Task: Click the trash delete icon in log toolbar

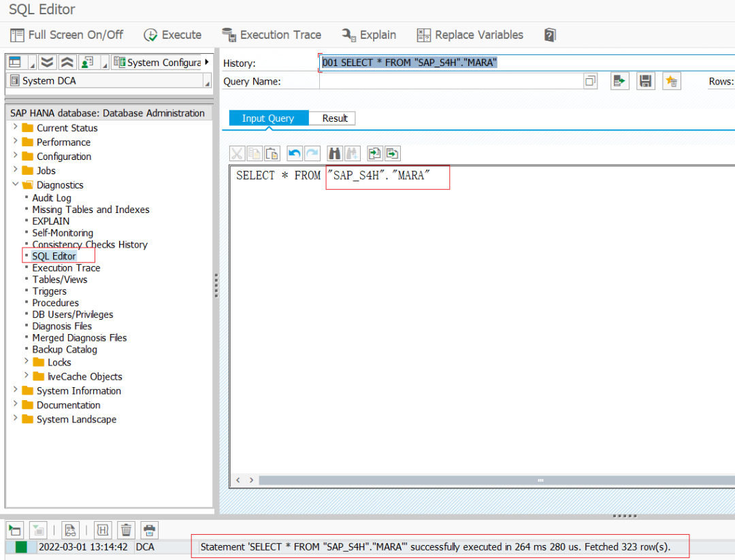Action: 126,531
